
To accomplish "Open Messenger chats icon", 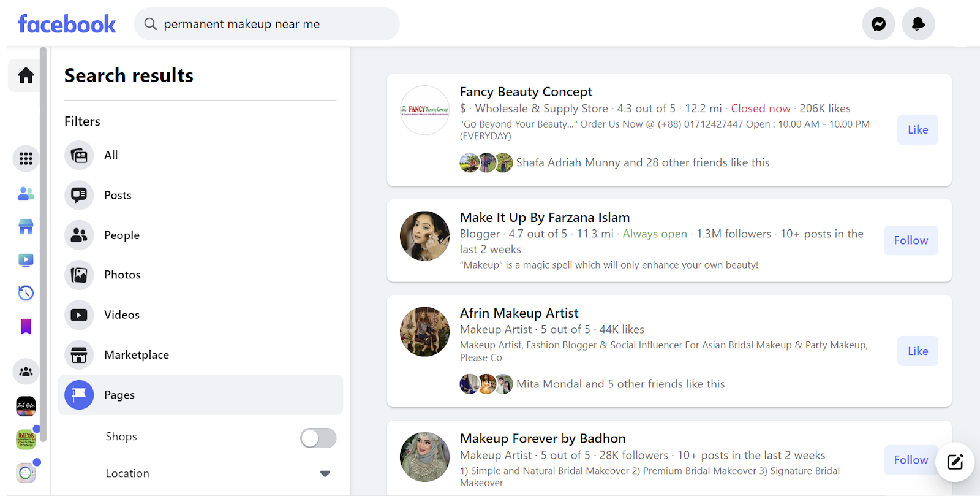I will pyautogui.click(x=878, y=24).
